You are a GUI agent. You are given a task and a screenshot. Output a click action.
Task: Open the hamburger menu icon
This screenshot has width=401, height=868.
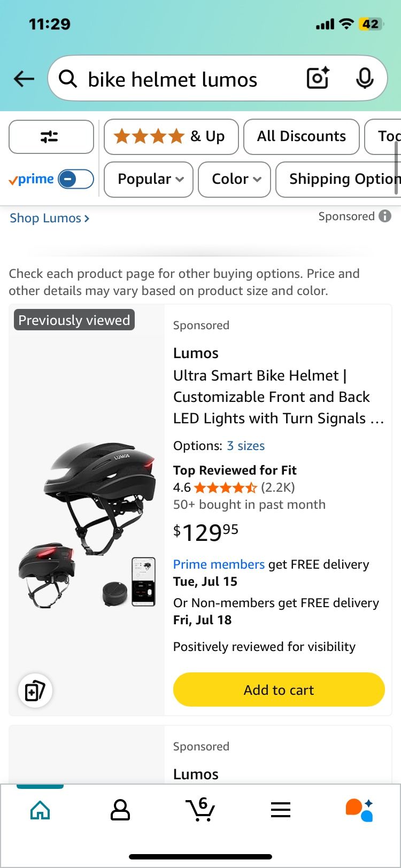click(280, 810)
